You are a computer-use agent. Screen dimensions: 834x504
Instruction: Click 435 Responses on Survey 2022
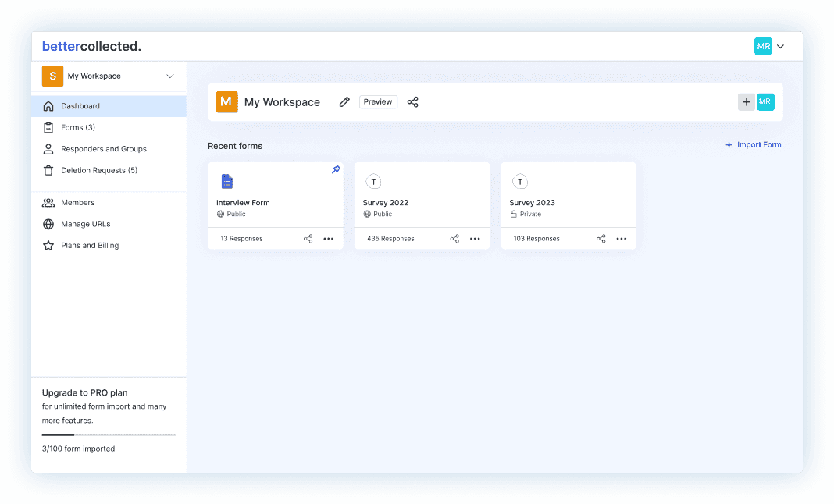(390, 239)
